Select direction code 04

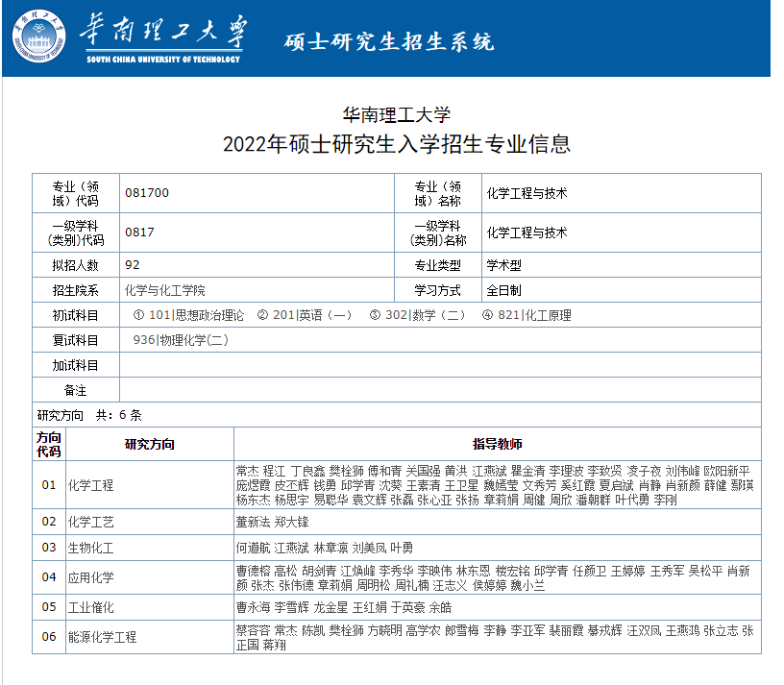(x=49, y=577)
